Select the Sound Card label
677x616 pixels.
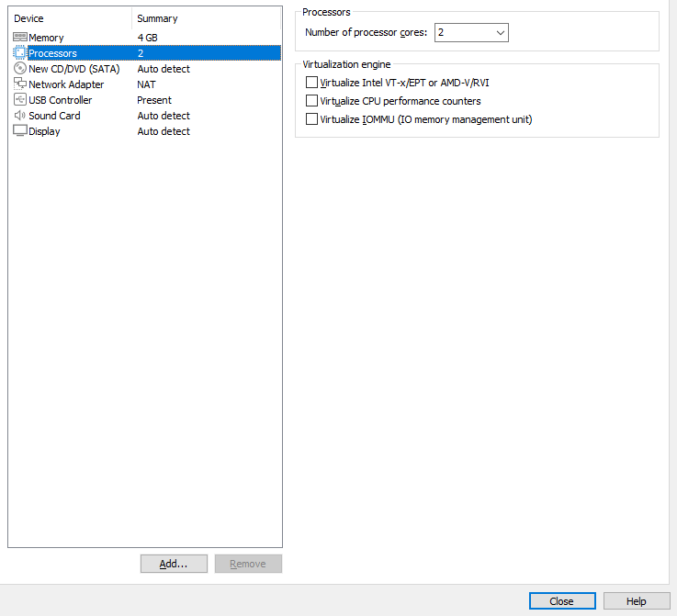(54, 115)
